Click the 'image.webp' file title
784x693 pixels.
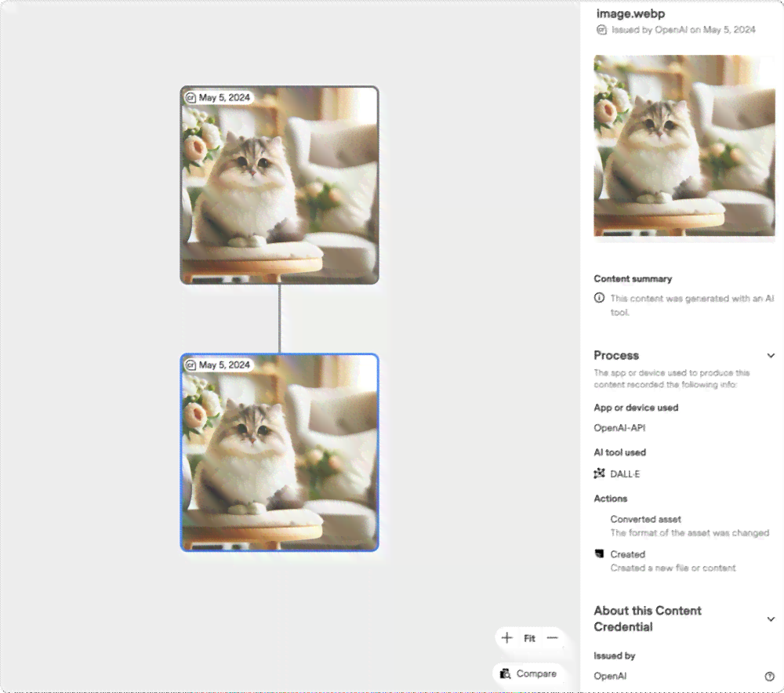point(630,13)
